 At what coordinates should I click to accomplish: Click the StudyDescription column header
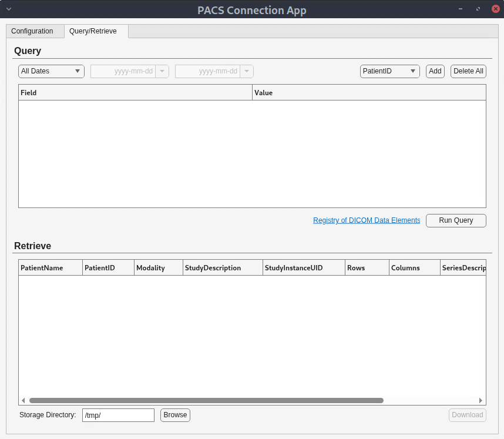223,268
